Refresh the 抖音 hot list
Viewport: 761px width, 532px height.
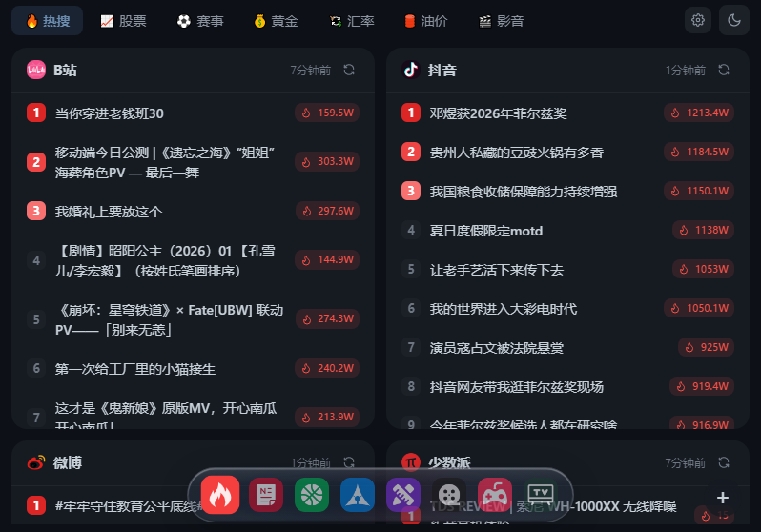click(724, 70)
